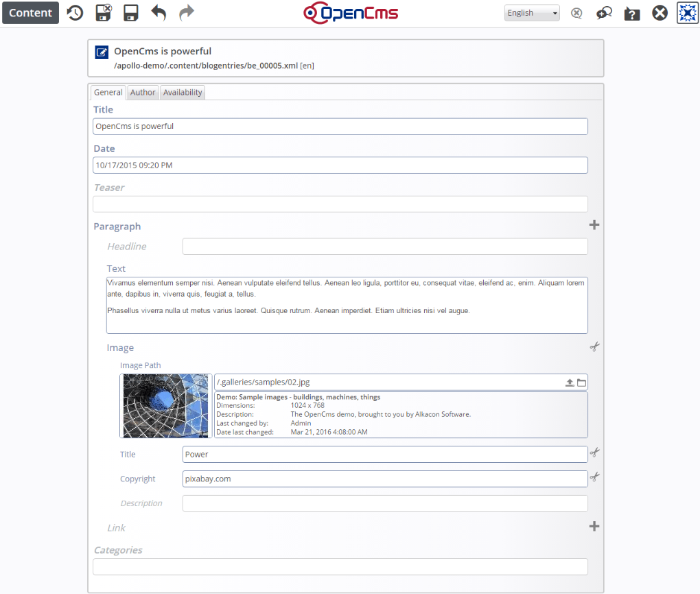Image resolution: width=700 pixels, height=594 pixels.
Task: Open the edit history via the clock icon
Action: point(75,12)
